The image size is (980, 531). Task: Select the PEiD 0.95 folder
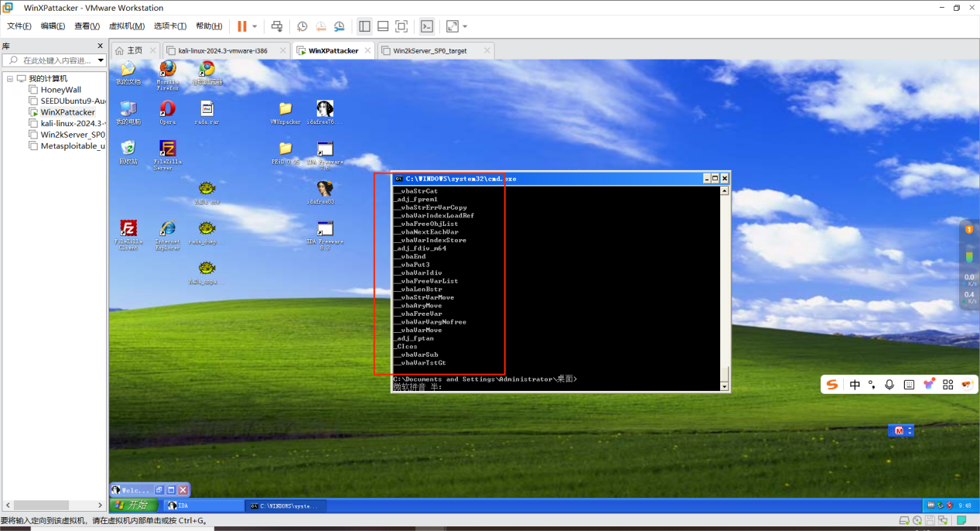pos(285,152)
